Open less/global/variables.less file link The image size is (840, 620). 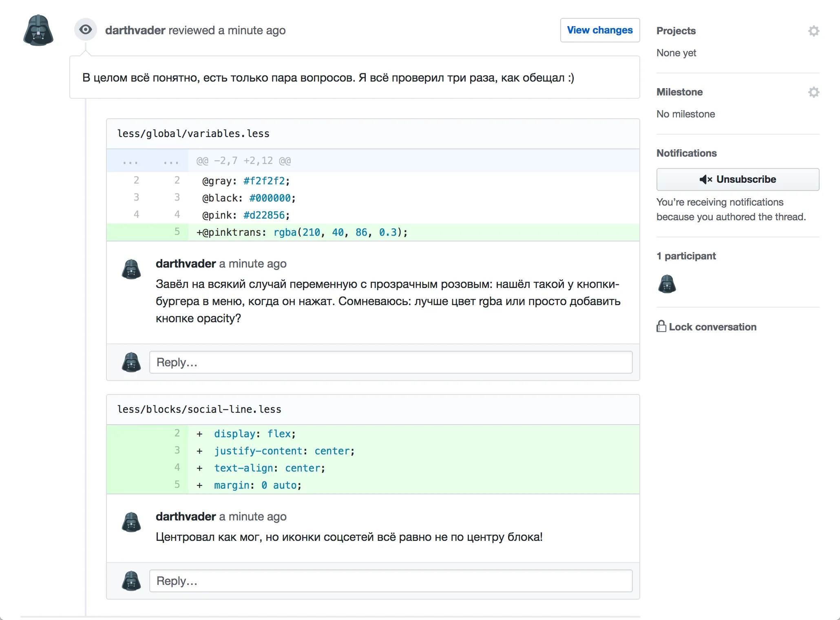(193, 134)
